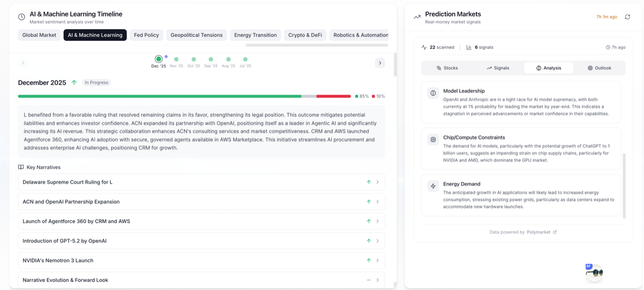Expand Delaware Supreme Court Ruling for L chevron
Image resolution: width=644 pixels, height=290 pixels.
pyautogui.click(x=378, y=182)
